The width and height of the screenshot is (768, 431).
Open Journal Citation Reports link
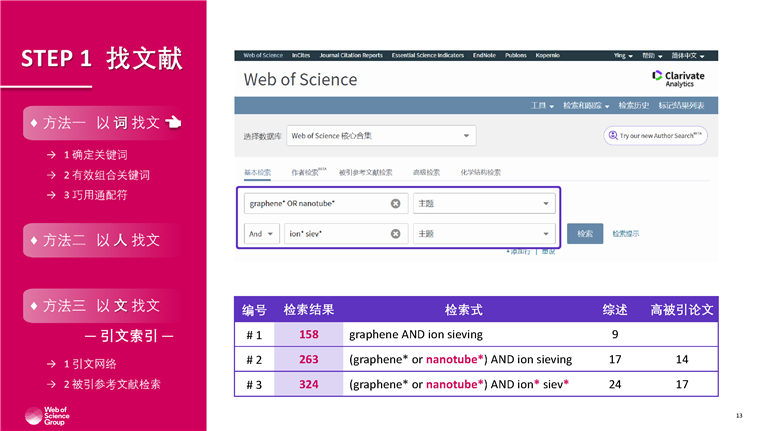351,55
